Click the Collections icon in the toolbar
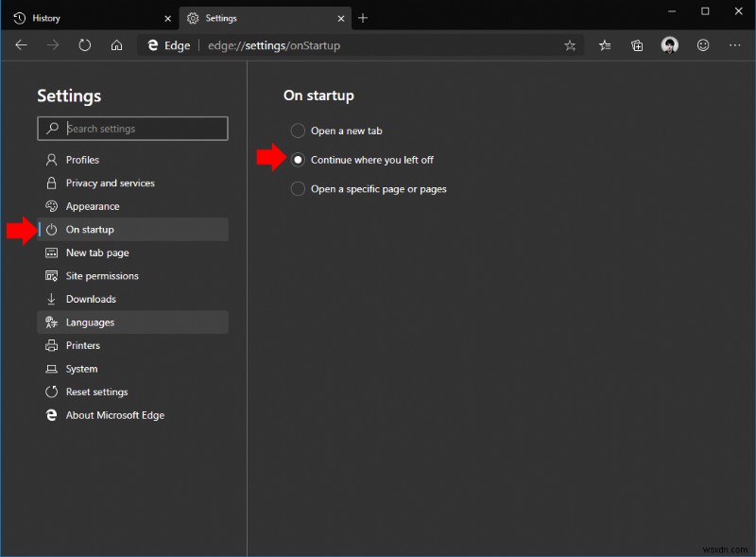This screenshot has height=557, width=756. pyautogui.click(x=636, y=44)
